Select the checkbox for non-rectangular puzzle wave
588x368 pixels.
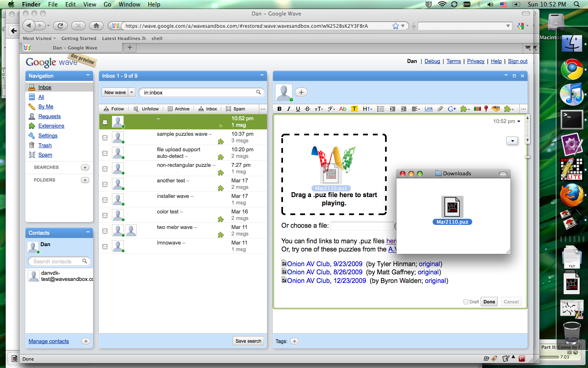click(105, 169)
